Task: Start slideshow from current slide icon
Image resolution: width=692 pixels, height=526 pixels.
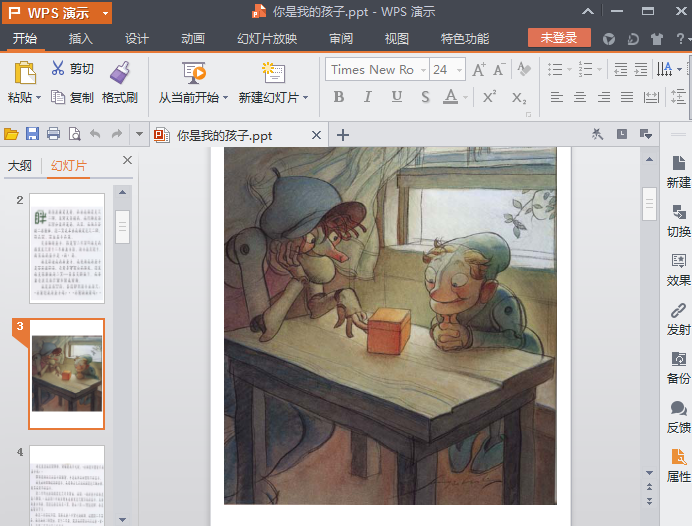Action: click(194, 73)
